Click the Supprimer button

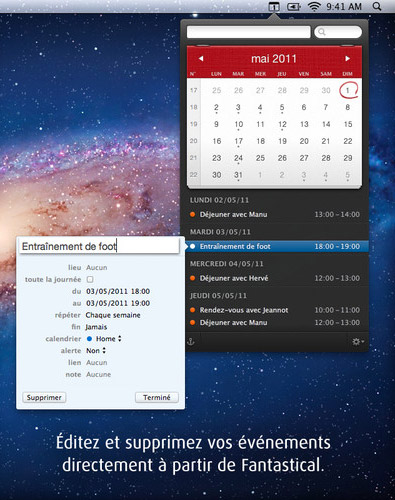tap(44, 397)
